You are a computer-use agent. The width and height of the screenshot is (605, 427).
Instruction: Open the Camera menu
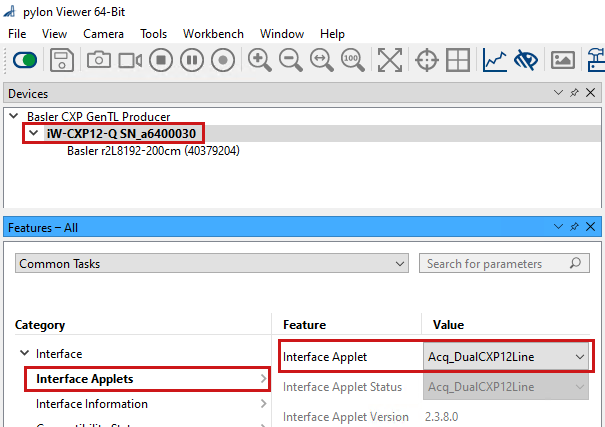click(103, 34)
